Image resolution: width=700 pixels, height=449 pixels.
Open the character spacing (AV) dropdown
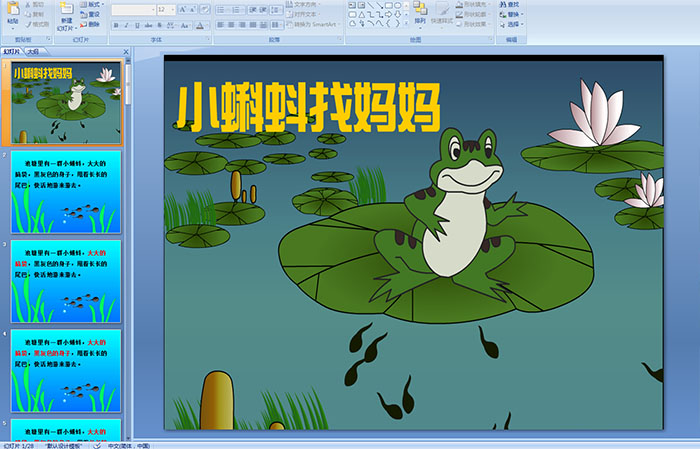171,25
